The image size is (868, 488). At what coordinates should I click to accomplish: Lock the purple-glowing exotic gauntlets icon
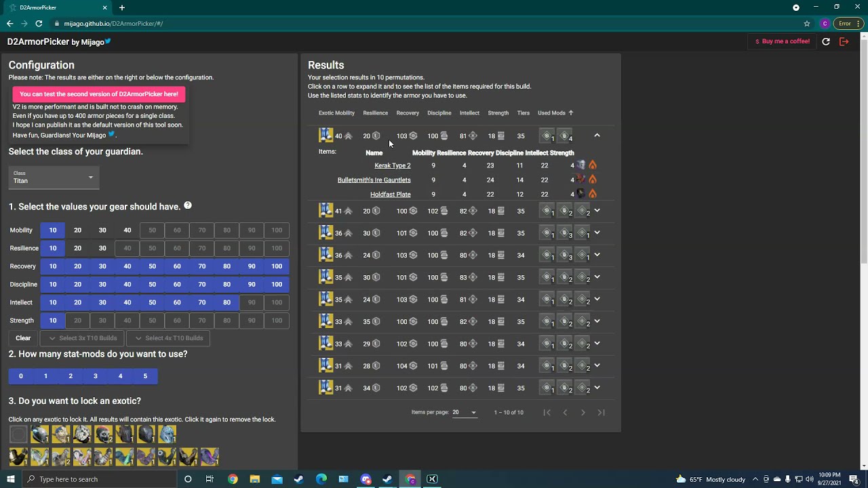210,457
